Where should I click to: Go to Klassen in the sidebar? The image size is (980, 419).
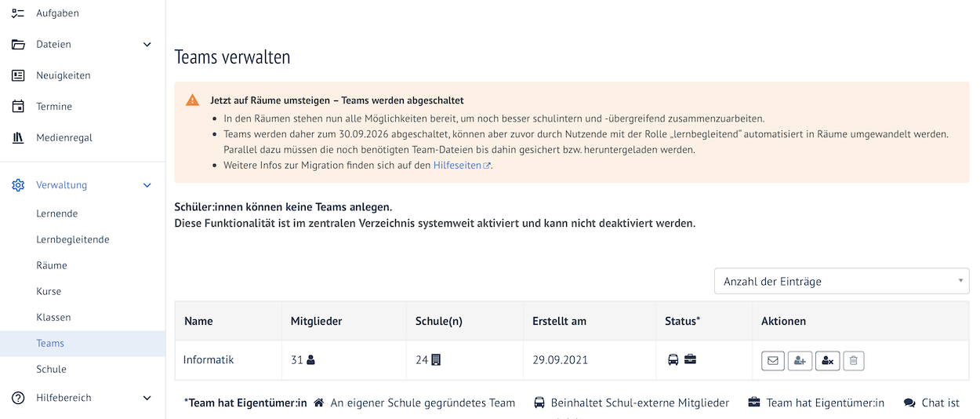[53, 317]
